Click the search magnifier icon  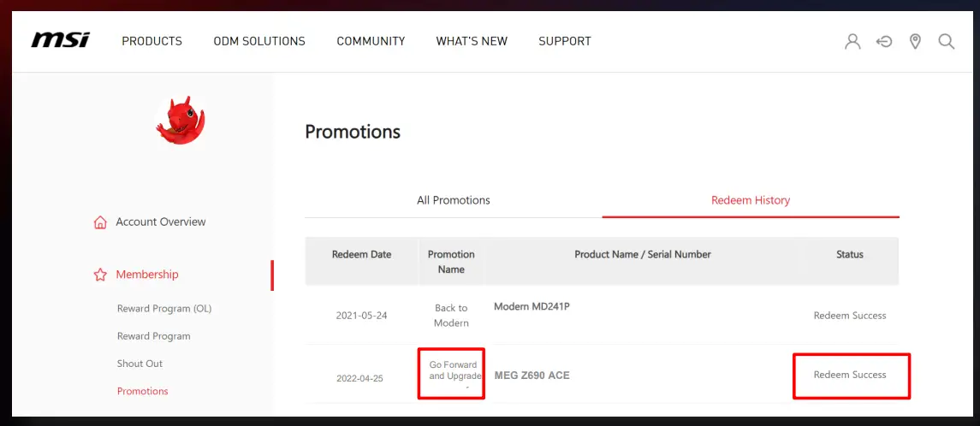(x=946, y=41)
